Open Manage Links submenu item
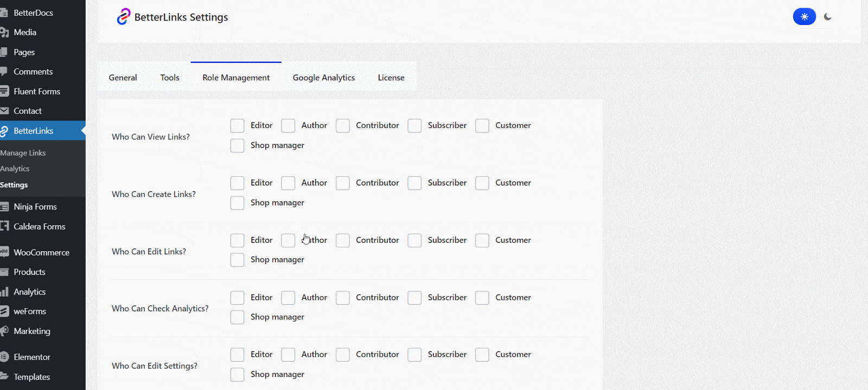 tap(23, 153)
